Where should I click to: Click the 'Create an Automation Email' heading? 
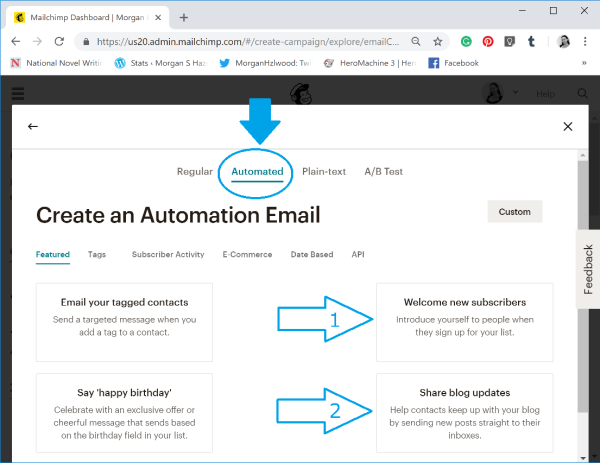pyautogui.click(x=178, y=215)
